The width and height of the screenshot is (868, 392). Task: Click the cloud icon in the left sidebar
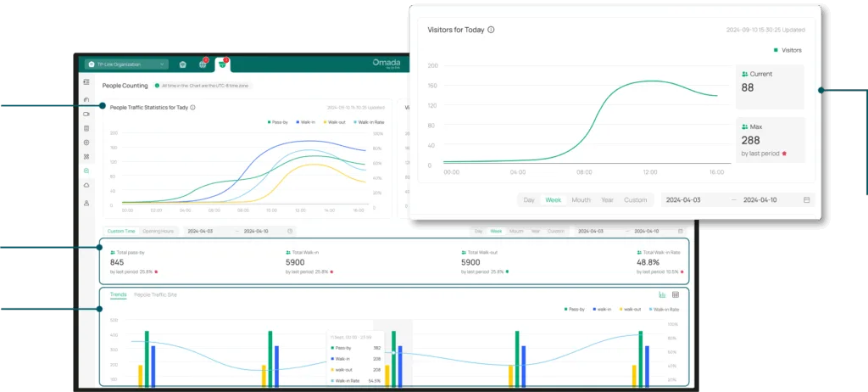86,185
